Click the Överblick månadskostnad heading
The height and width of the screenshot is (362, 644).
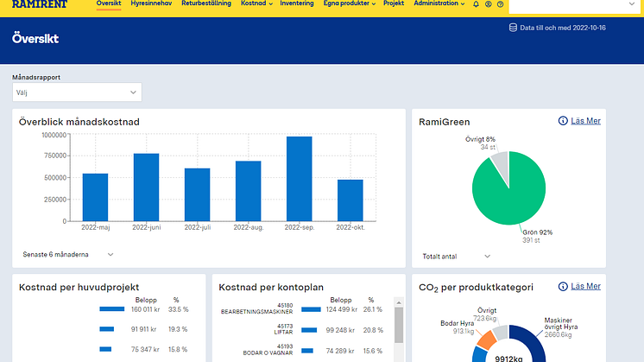[79, 122]
